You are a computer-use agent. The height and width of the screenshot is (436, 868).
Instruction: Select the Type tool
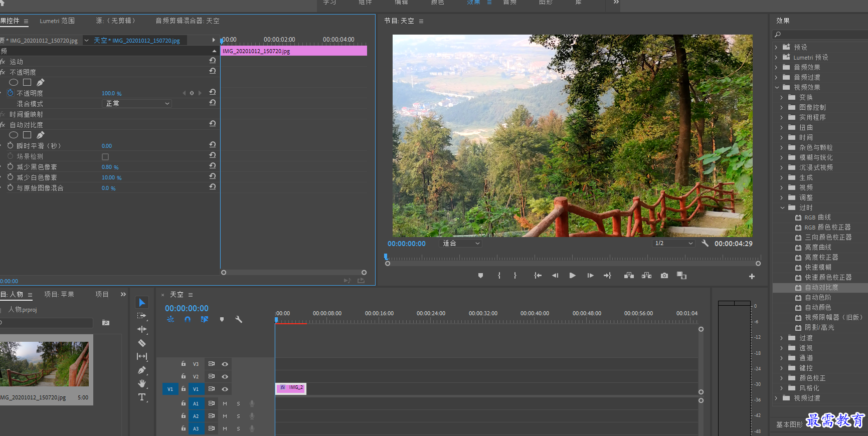coord(142,397)
